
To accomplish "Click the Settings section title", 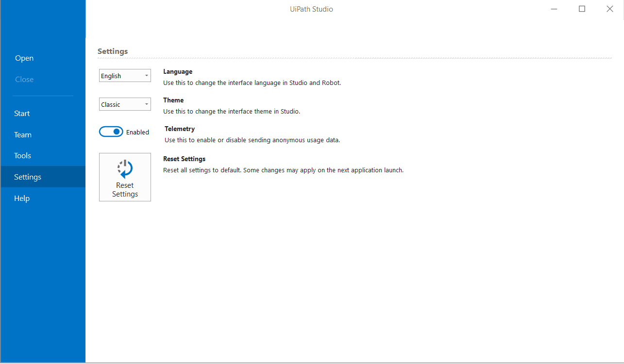I will (113, 51).
